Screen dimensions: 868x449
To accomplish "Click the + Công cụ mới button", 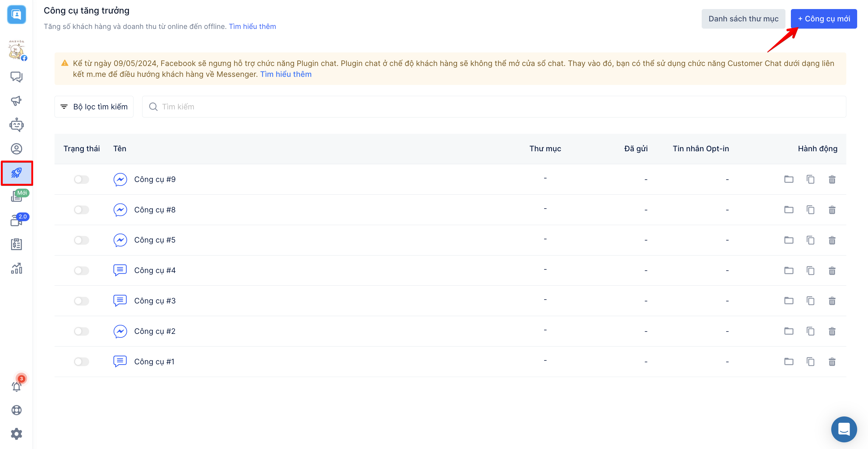I will [823, 19].
